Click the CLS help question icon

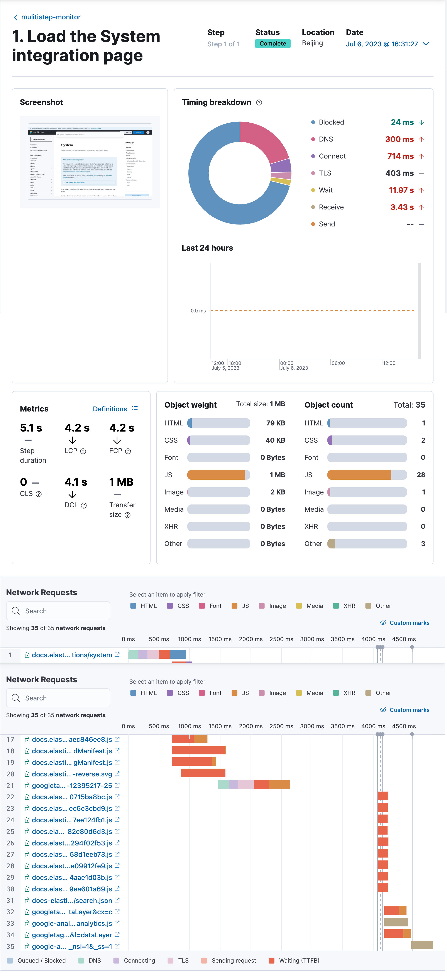(x=39, y=494)
